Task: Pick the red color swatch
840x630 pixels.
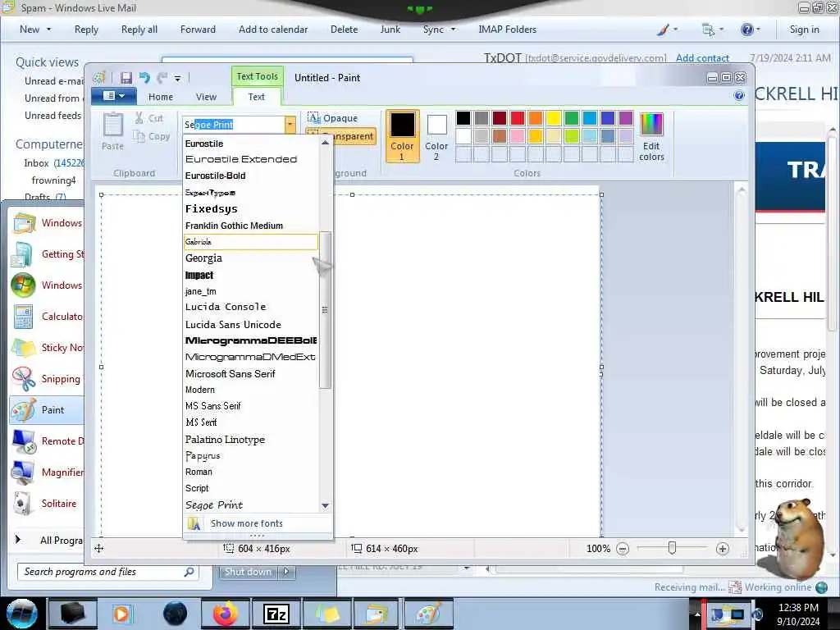Action: pyautogui.click(x=518, y=118)
